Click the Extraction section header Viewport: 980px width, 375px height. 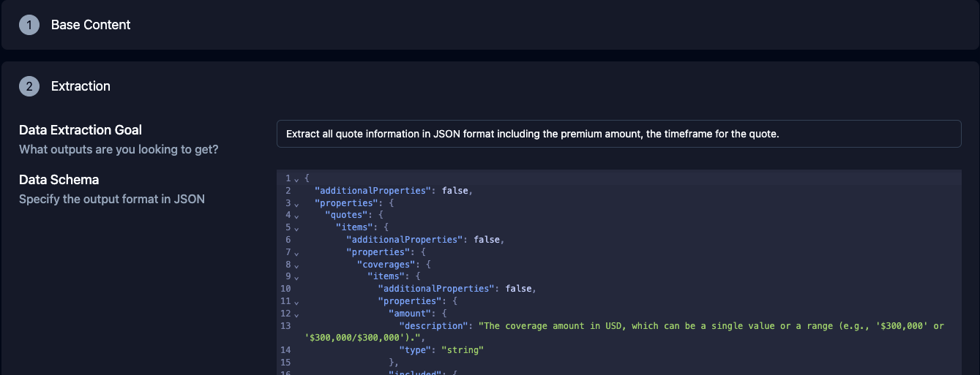(81, 86)
